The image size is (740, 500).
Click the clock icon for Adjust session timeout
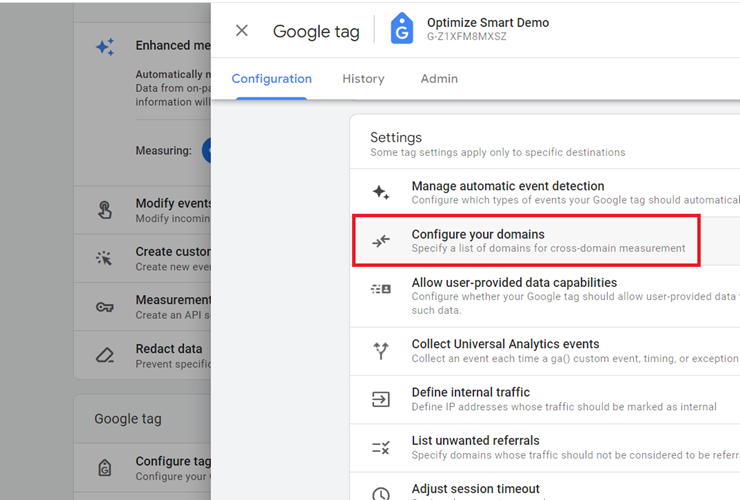(381, 493)
